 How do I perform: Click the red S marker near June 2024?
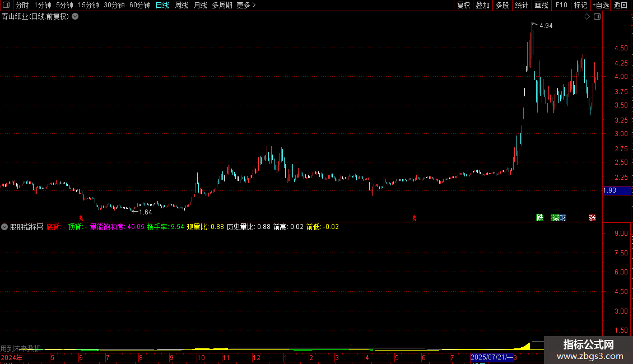(81, 218)
